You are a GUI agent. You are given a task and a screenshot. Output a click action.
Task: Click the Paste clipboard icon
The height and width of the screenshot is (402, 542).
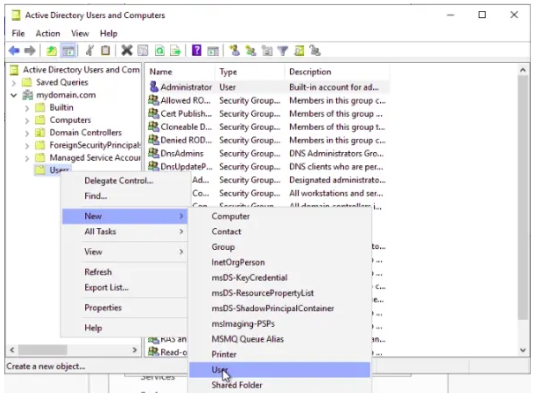coord(106,50)
